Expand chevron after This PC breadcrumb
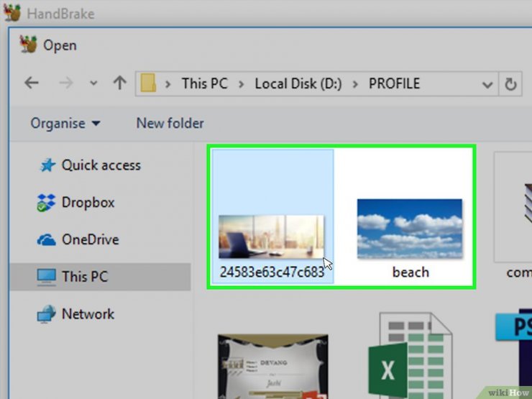 tap(242, 84)
